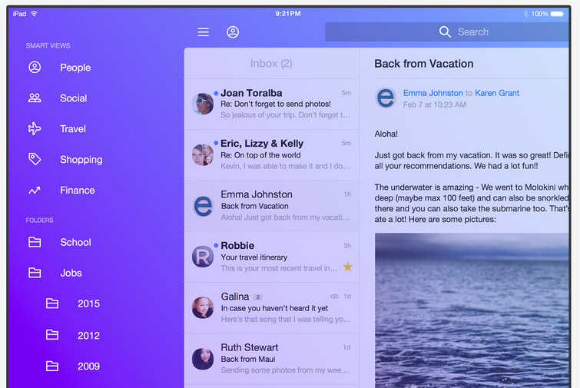580x388 pixels.
Task: Click the thread count badge next to Galina
Action: click(258, 297)
